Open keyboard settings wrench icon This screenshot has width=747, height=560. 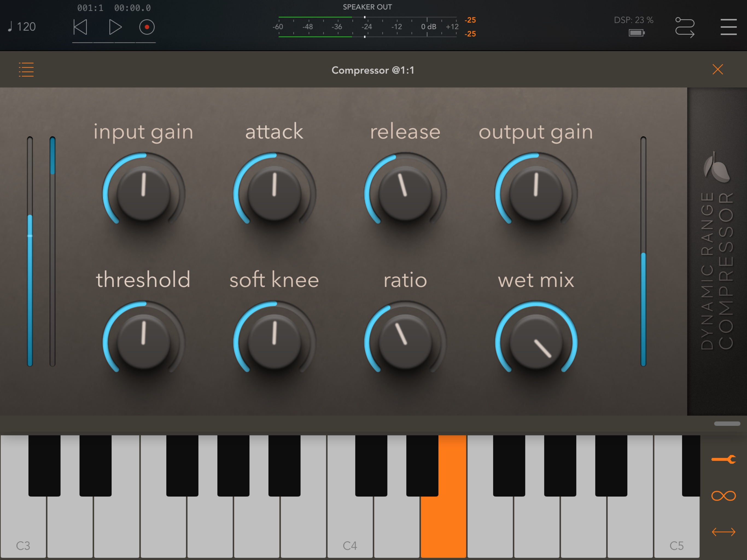coord(723,459)
